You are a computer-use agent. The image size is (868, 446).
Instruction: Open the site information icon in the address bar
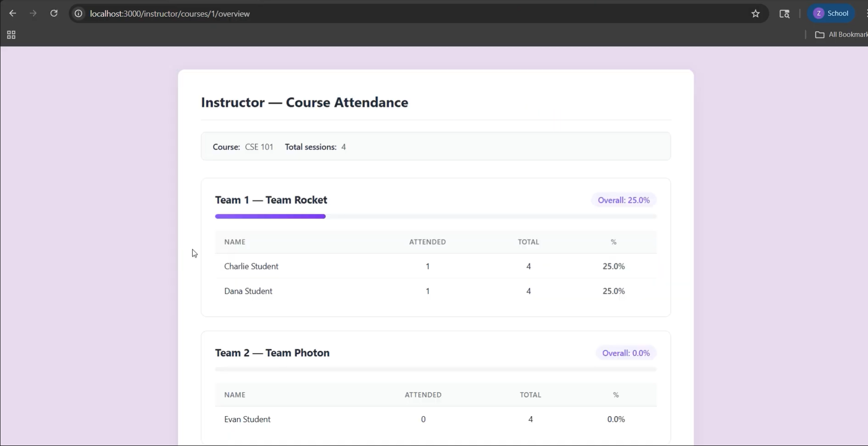[x=78, y=14]
